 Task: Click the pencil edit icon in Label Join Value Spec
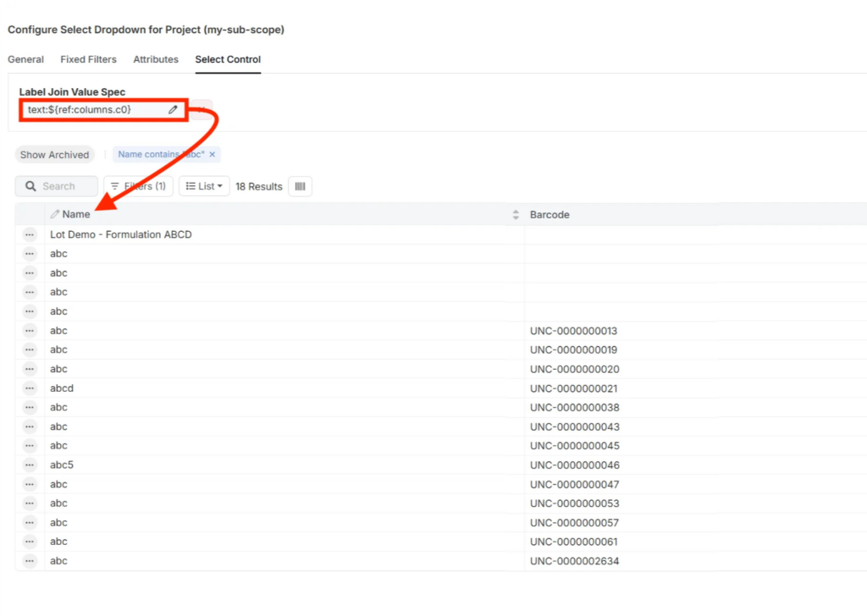pos(173,110)
